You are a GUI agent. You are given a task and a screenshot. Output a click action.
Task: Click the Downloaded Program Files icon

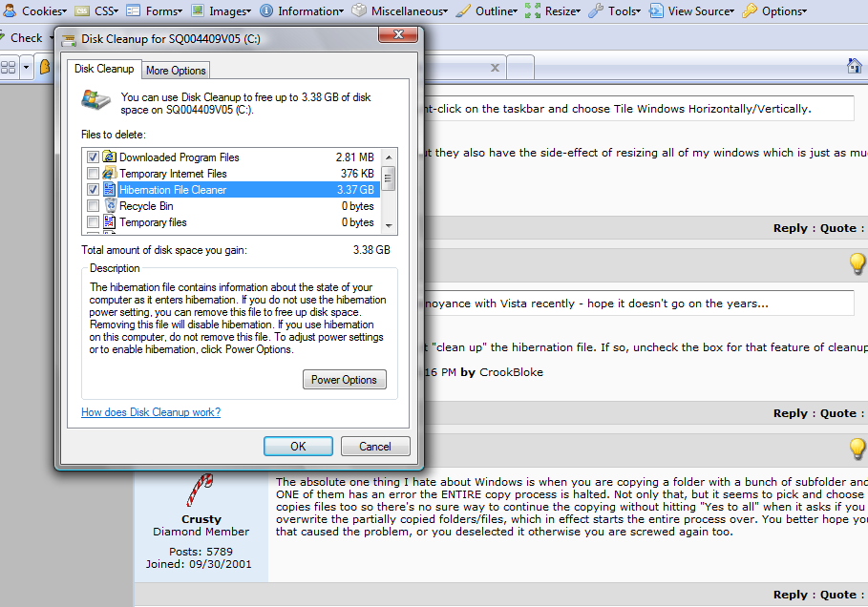pyautogui.click(x=109, y=157)
